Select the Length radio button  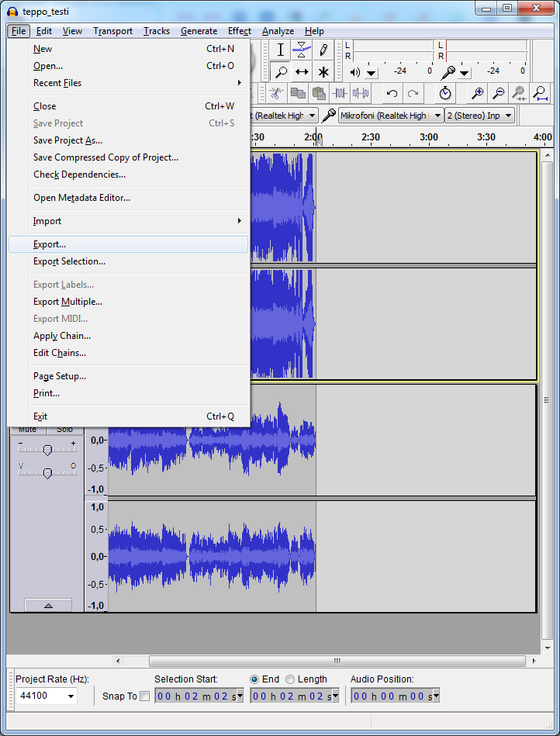click(x=290, y=679)
